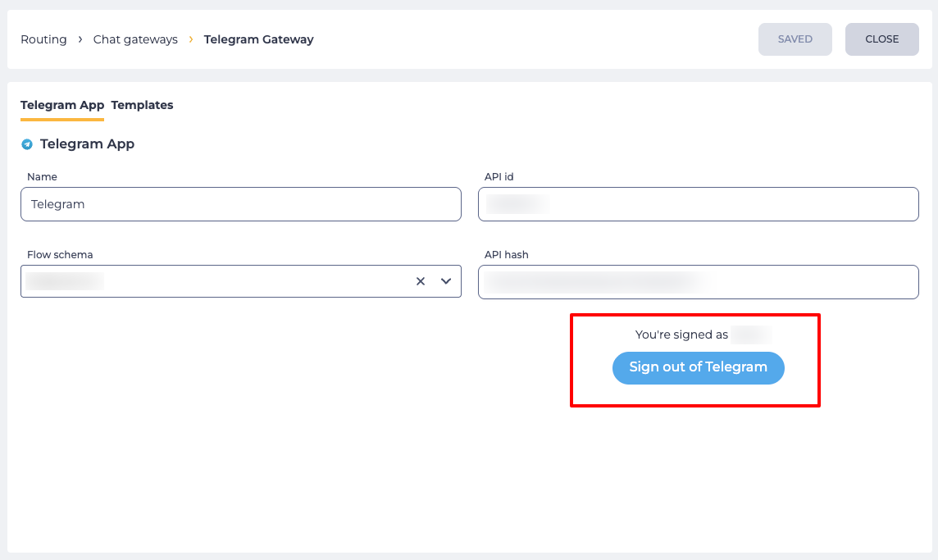Go to Routing breadcrumb

pyautogui.click(x=43, y=39)
